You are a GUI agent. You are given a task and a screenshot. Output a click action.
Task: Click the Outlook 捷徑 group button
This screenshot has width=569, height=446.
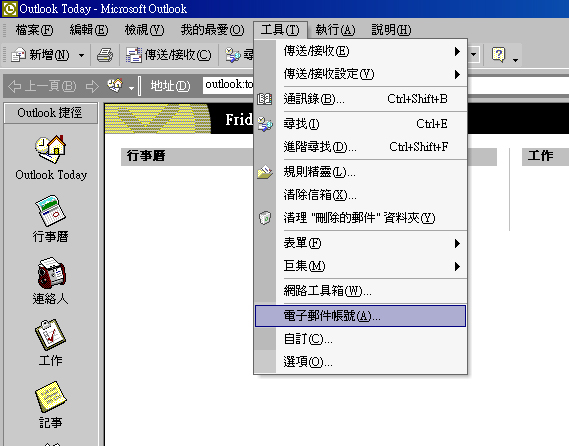(50, 113)
